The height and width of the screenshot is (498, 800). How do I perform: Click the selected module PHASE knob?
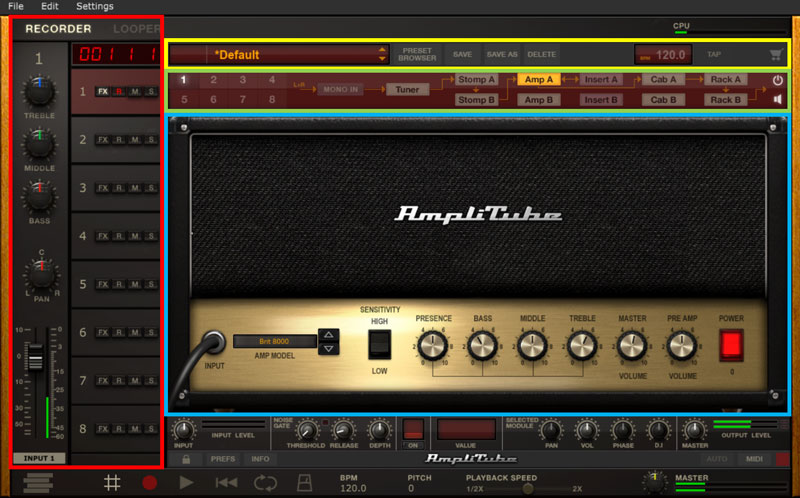[x=623, y=431]
